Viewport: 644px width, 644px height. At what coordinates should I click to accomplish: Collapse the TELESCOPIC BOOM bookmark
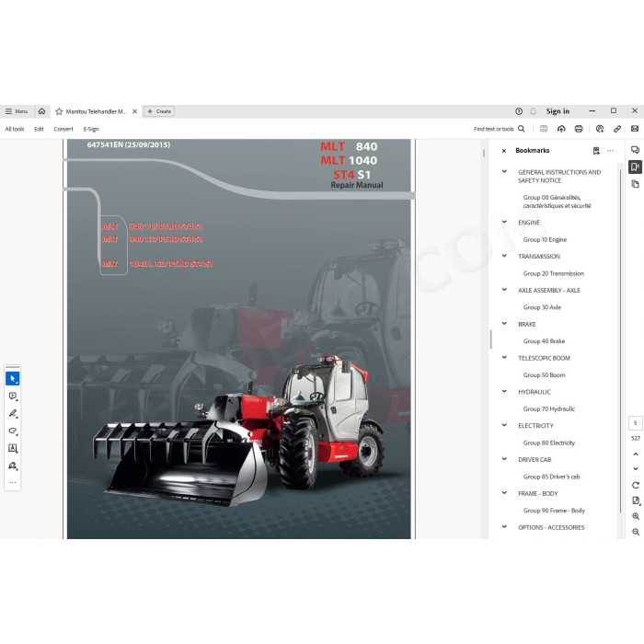(505, 357)
